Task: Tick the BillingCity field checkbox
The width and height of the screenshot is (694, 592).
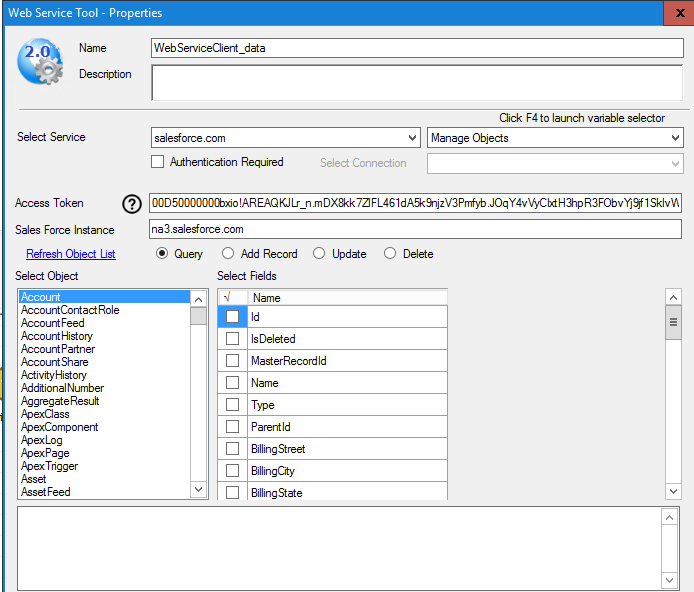Action: click(232, 470)
